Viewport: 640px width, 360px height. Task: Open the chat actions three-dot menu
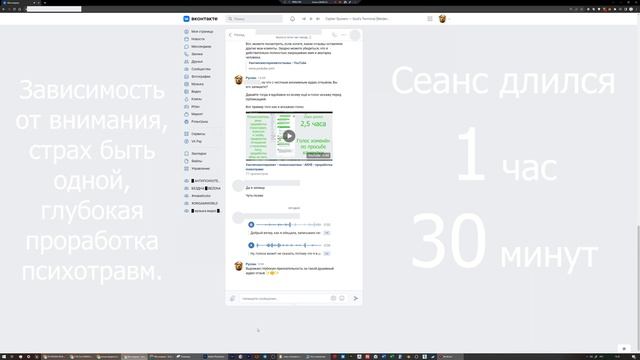[344, 35]
